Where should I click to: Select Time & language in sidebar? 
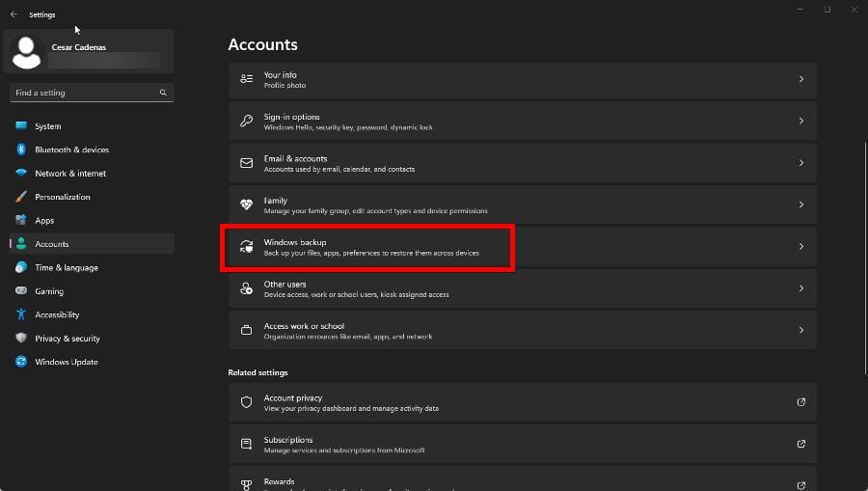66,267
